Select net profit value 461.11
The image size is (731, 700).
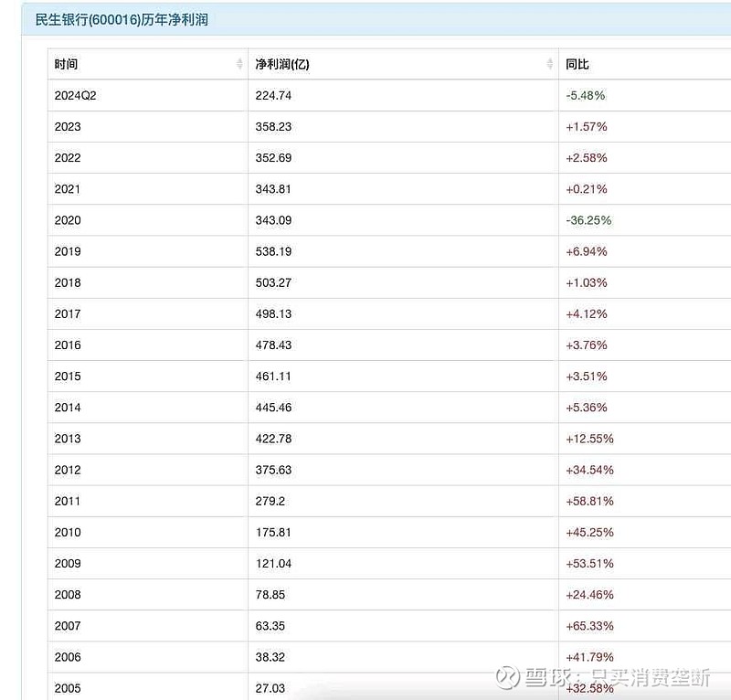(x=273, y=377)
